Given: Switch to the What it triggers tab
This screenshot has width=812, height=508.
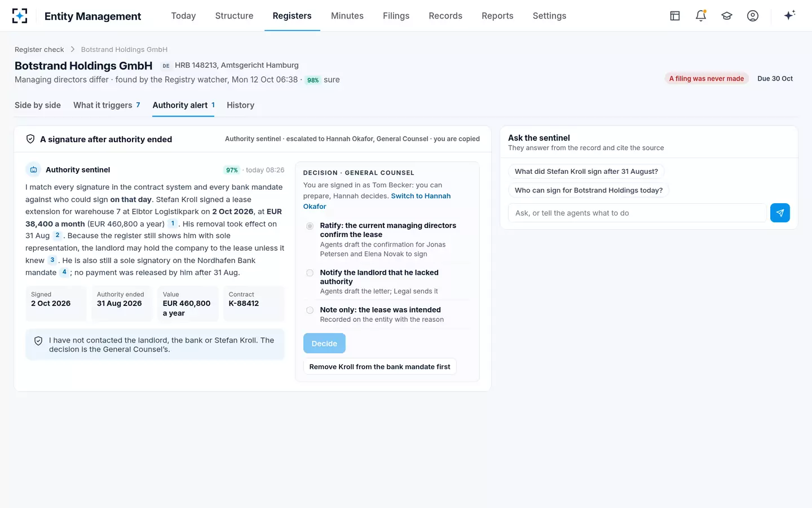Looking at the screenshot, I should pyautogui.click(x=107, y=105).
